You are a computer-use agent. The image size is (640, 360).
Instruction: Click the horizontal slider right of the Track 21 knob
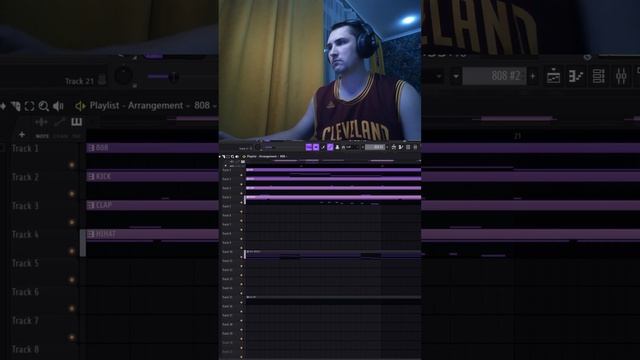point(162,76)
